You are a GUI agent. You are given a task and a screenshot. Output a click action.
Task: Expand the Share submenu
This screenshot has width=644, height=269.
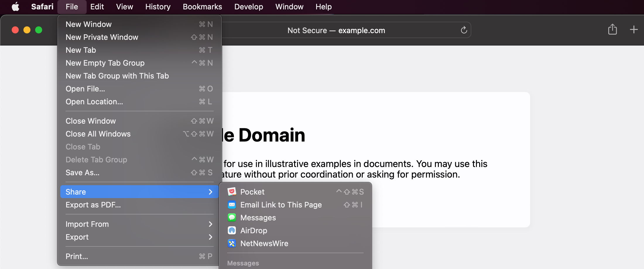[x=139, y=192]
